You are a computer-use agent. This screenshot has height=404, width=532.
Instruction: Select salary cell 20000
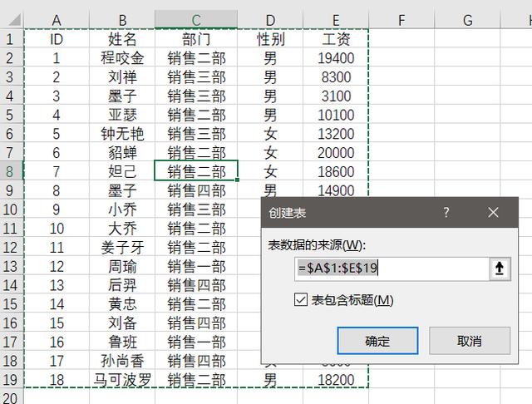[336, 153]
